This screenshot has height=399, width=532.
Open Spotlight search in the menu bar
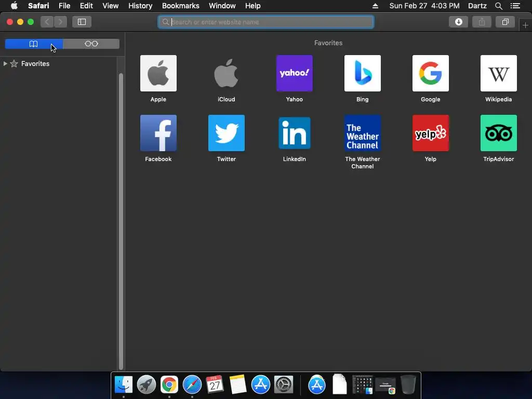[498, 6]
